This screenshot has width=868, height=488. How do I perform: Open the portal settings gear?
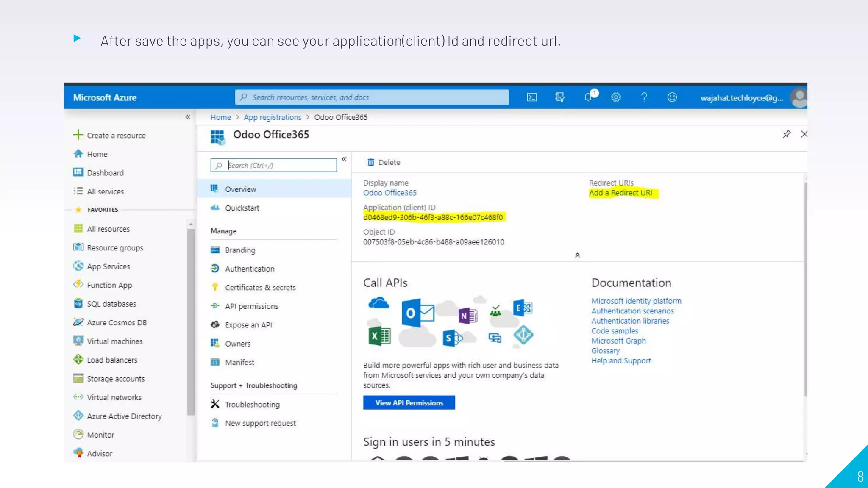pos(616,97)
